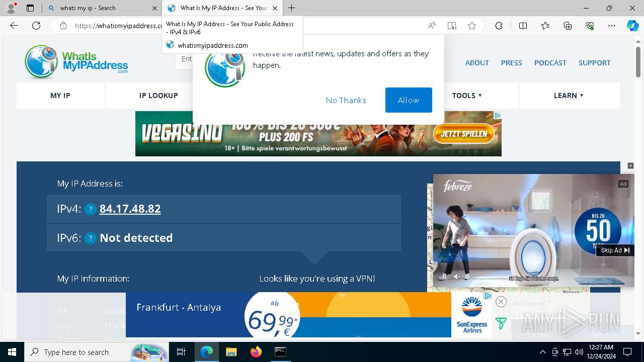Viewport: 644px width, 362px height.
Task: Go back to previous page
Action: coord(14,26)
